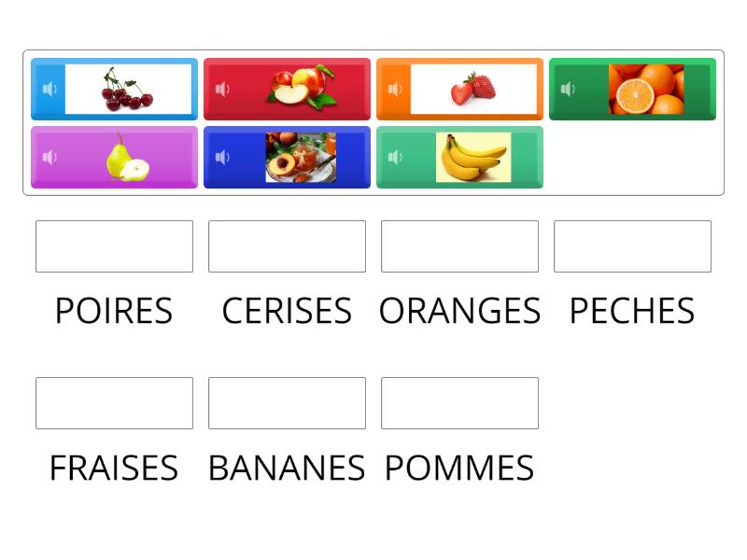Play audio on the bananas card
747x560 pixels.
[x=394, y=157]
